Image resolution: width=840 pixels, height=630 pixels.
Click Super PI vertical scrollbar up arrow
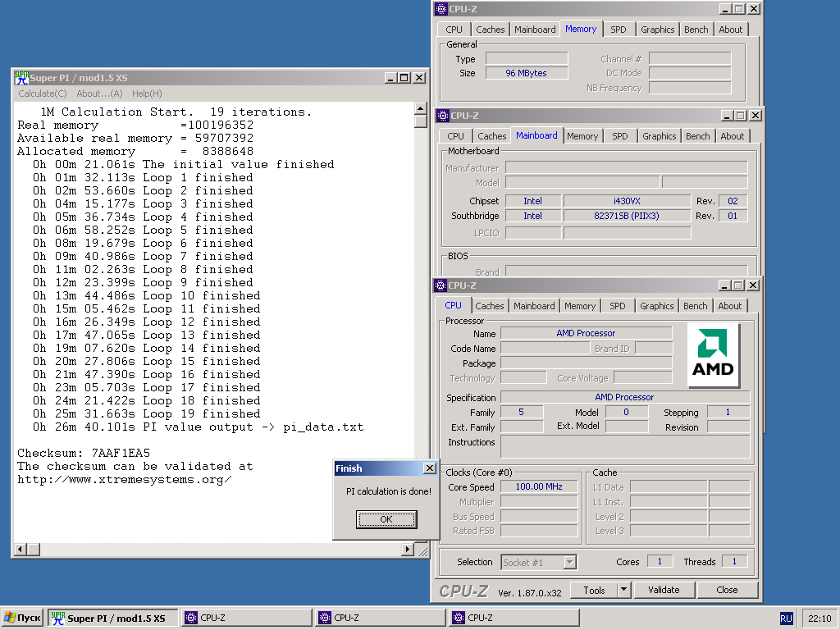click(421, 108)
